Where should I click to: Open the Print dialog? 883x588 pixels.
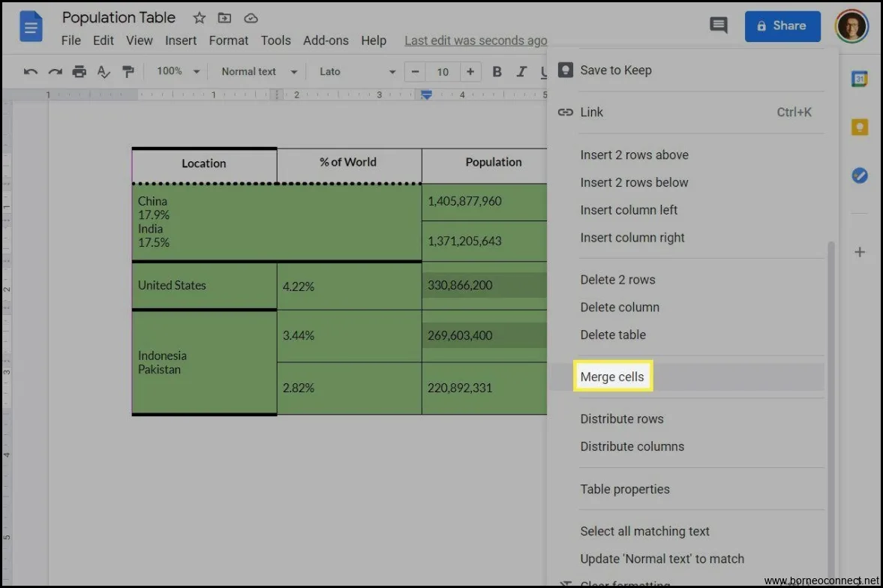click(79, 71)
